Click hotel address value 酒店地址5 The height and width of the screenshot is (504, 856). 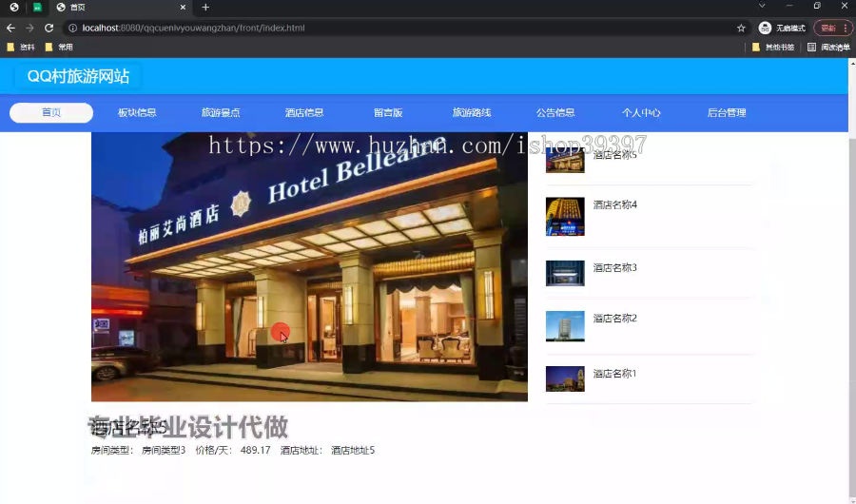[353, 451]
